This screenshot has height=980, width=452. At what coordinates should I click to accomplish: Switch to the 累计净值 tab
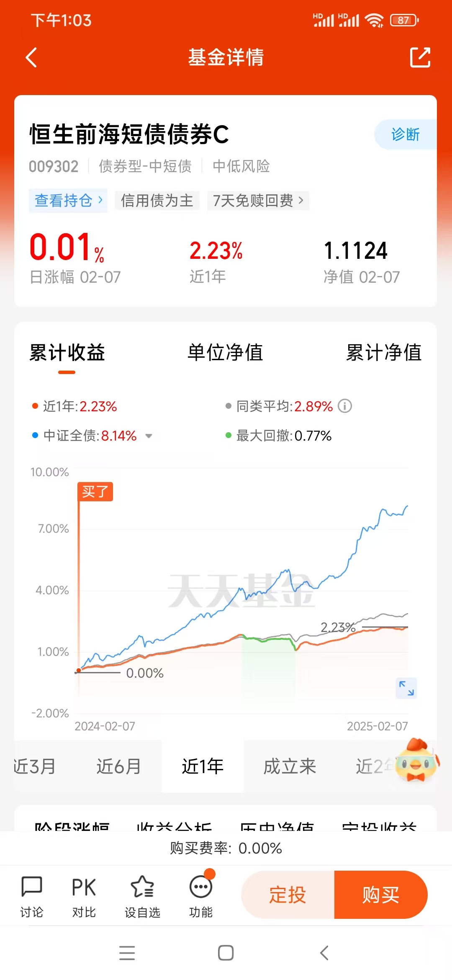pos(383,352)
